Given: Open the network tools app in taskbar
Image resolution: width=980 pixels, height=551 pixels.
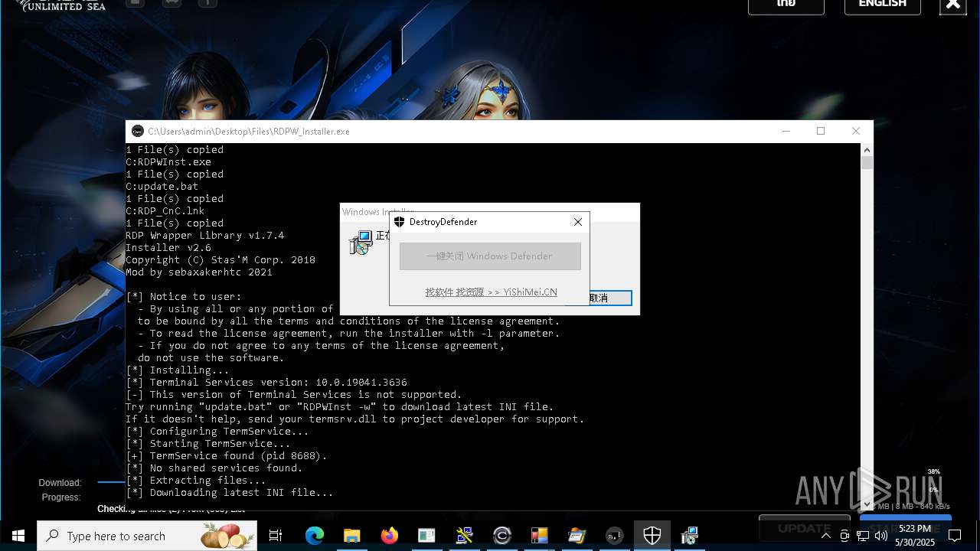Looking at the screenshot, I should tap(464, 536).
